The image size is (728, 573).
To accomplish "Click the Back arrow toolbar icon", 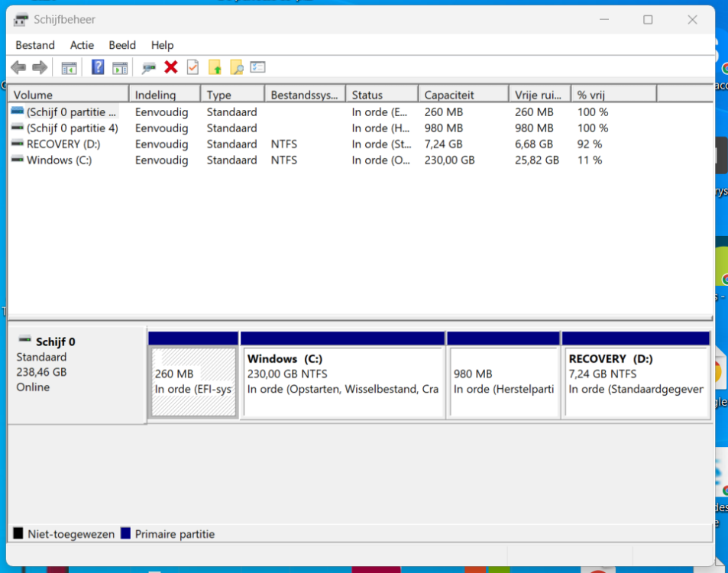I will coord(18,68).
